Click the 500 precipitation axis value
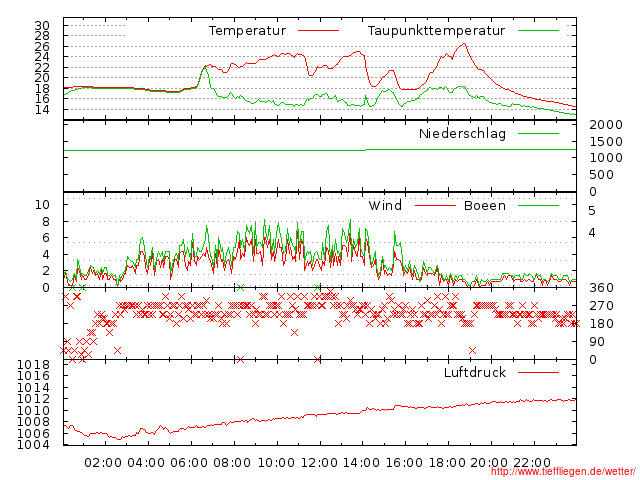The image size is (640, 480). tap(601, 175)
